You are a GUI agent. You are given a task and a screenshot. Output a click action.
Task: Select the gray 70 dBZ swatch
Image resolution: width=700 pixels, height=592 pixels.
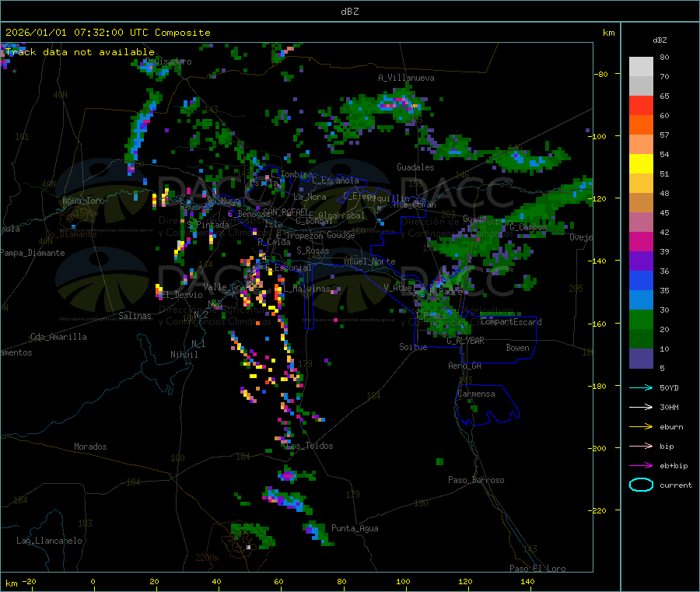[x=641, y=86]
